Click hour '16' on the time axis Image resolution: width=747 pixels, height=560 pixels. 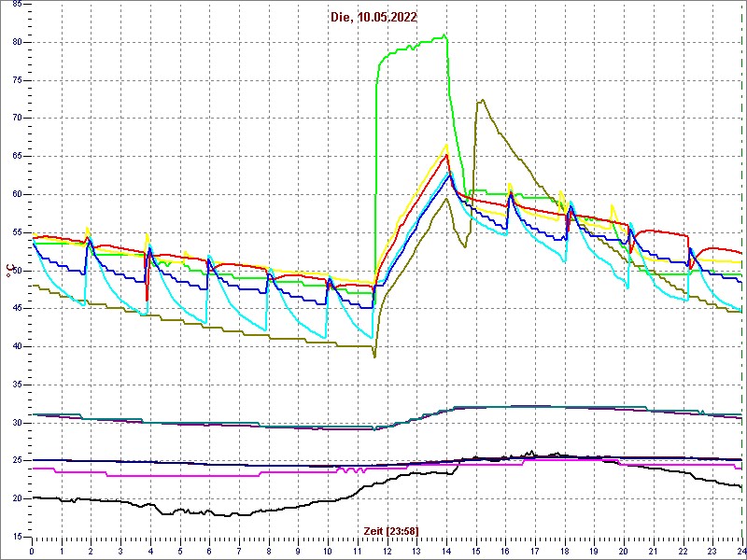pyautogui.click(x=505, y=552)
